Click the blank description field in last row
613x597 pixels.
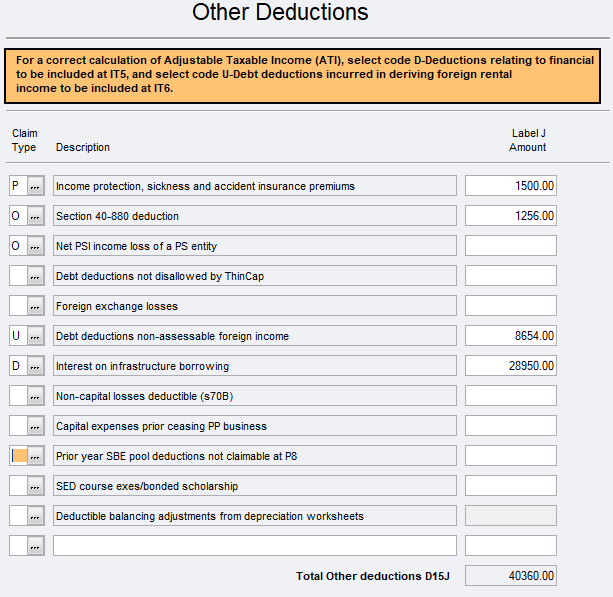[x=254, y=546]
